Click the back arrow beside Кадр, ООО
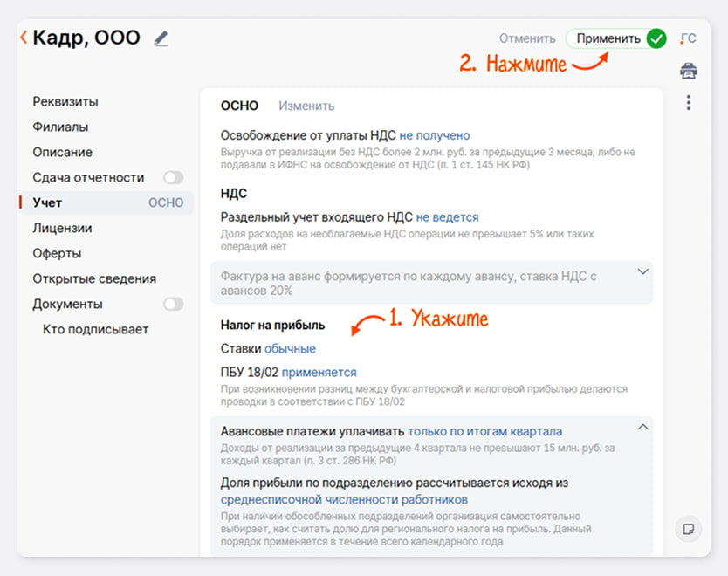Screen dimensions: 728x576 [24, 38]
